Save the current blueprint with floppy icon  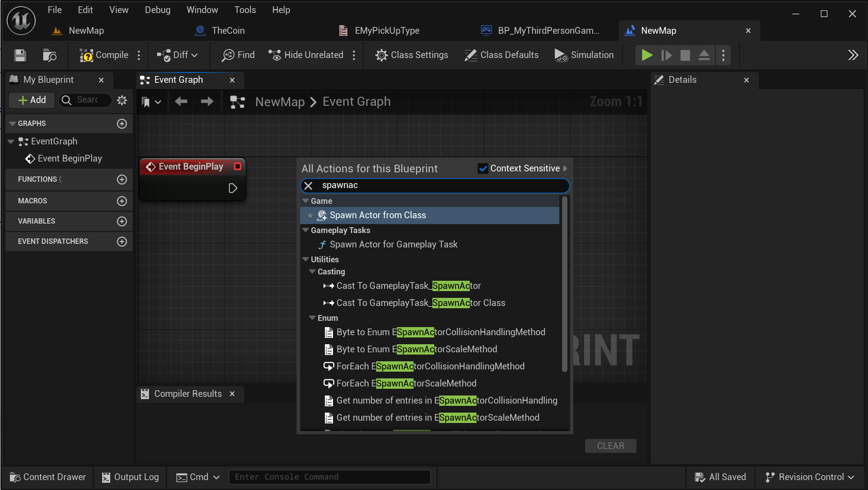(x=20, y=55)
